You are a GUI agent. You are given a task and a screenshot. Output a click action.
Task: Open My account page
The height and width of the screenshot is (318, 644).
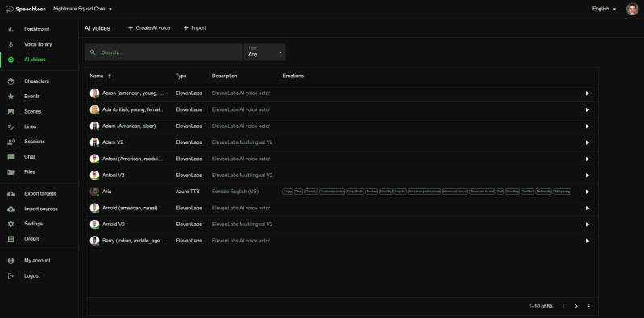37,261
